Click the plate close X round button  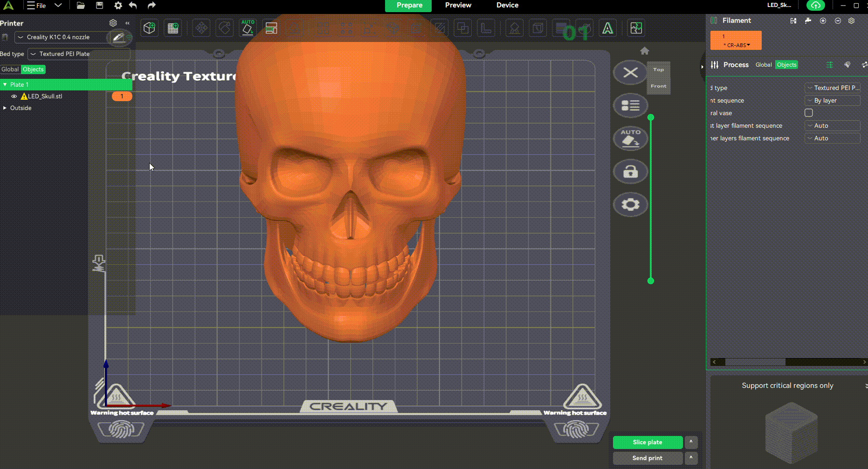tap(630, 73)
